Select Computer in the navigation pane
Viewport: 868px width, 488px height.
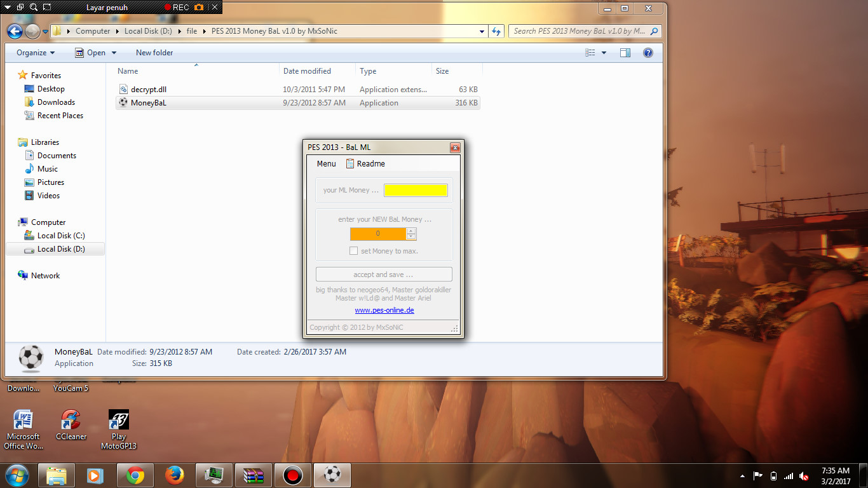tap(48, 222)
